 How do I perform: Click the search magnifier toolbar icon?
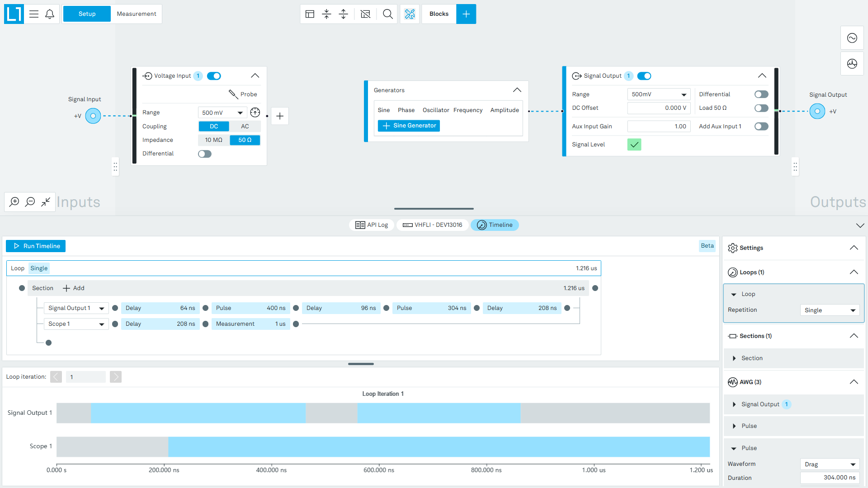point(387,14)
